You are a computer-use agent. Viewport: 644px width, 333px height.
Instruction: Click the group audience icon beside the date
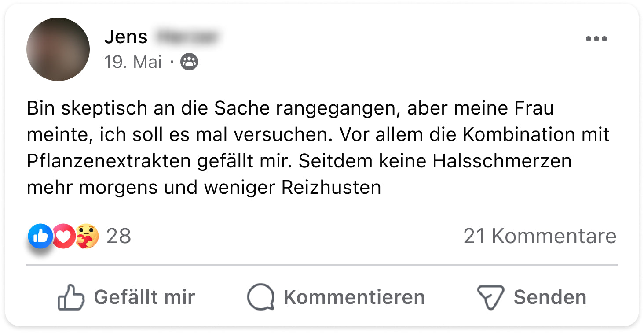pos(190,62)
